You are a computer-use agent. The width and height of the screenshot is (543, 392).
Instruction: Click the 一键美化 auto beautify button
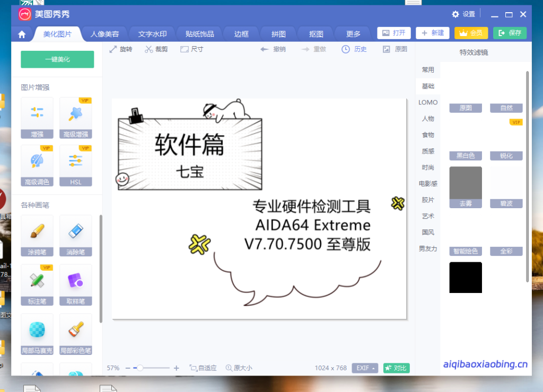click(57, 59)
